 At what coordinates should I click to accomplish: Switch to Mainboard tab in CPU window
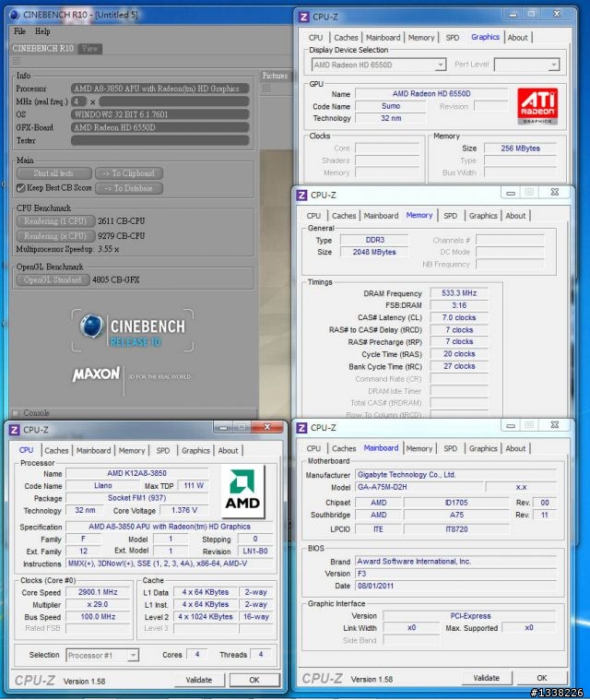pos(93,450)
